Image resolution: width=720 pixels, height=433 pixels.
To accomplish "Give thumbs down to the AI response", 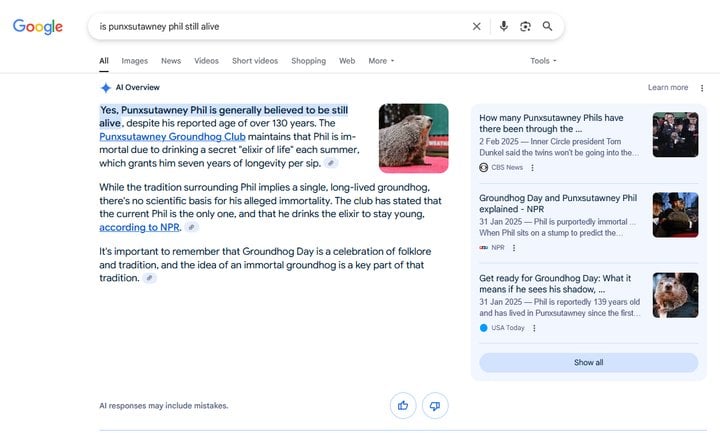I will [x=435, y=405].
